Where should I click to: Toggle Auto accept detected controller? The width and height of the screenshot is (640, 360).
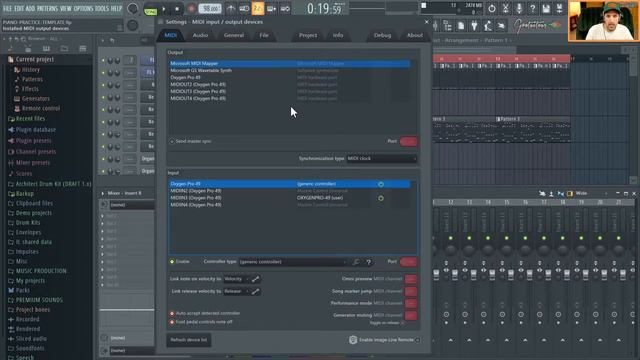point(172,313)
